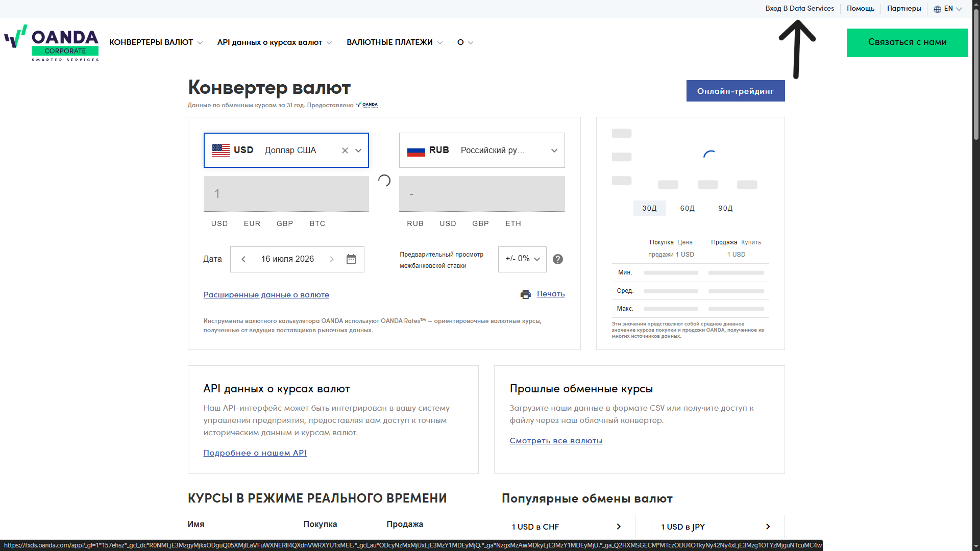The height and width of the screenshot is (551, 980).
Task: Open the Помощь link
Action: click(x=861, y=9)
